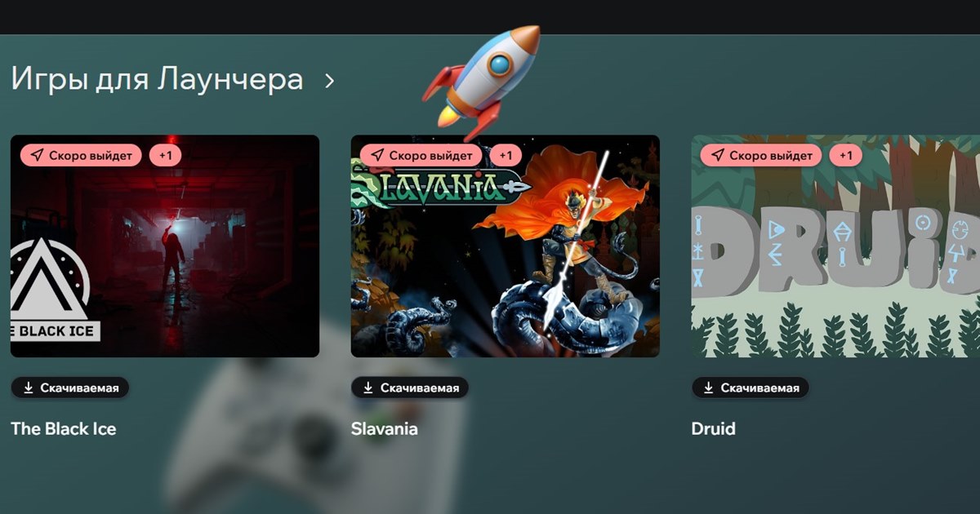The image size is (980, 514).
Task: Click the Скачиваемая tag under Slavania
Action: pos(411,388)
